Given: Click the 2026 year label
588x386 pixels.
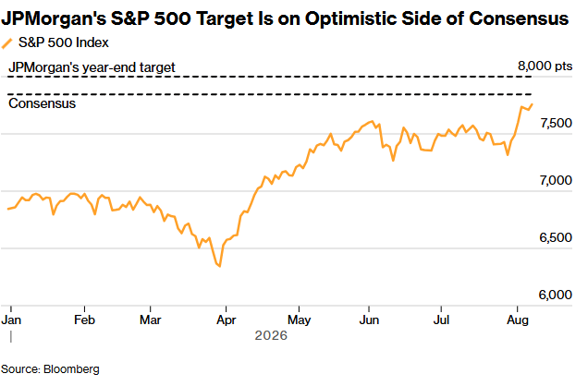Looking at the screenshot, I should coord(271,335).
